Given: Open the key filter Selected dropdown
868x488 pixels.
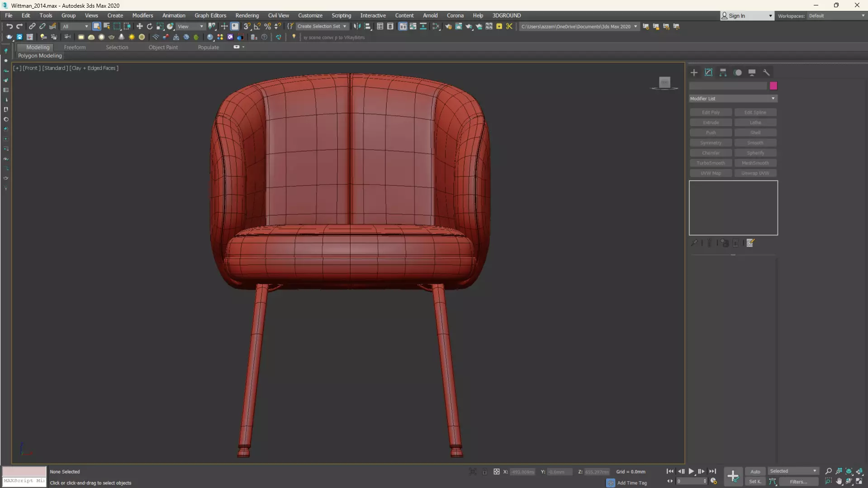Looking at the screenshot, I should (x=793, y=471).
